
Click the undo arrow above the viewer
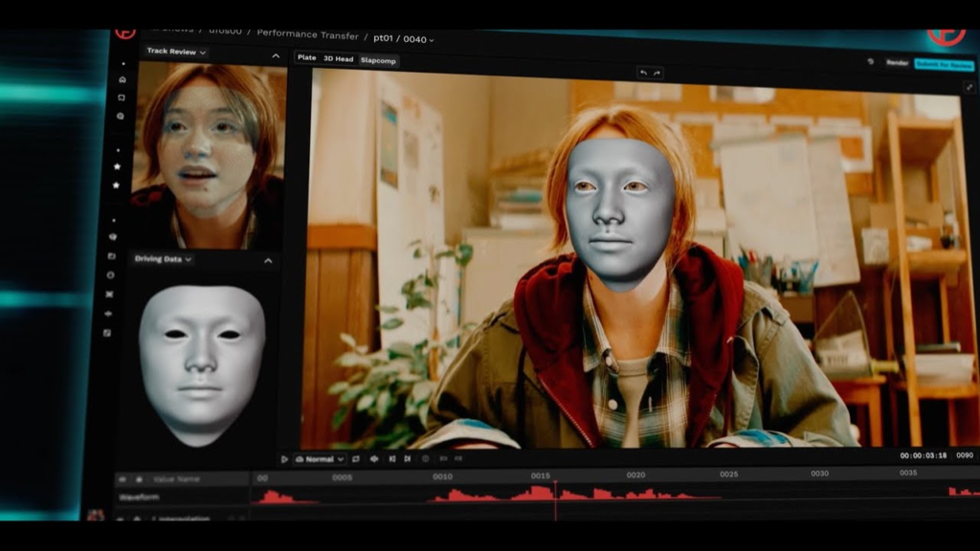tap(643, 73)
